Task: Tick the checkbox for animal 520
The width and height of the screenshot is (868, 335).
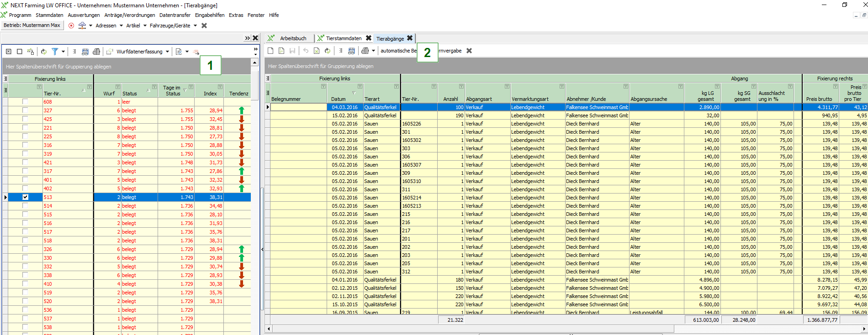Action: pyautogui.click(x=25, y=301)
